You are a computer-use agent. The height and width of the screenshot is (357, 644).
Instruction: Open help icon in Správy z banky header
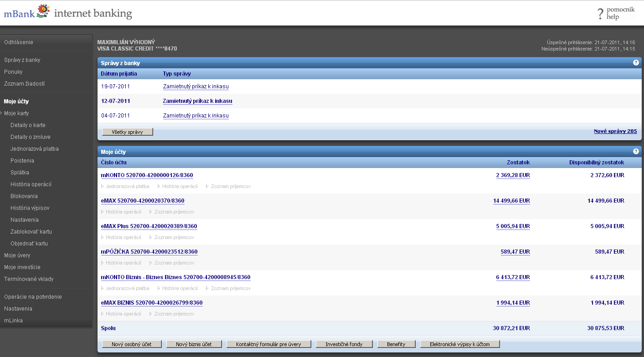tap(636, 63)
